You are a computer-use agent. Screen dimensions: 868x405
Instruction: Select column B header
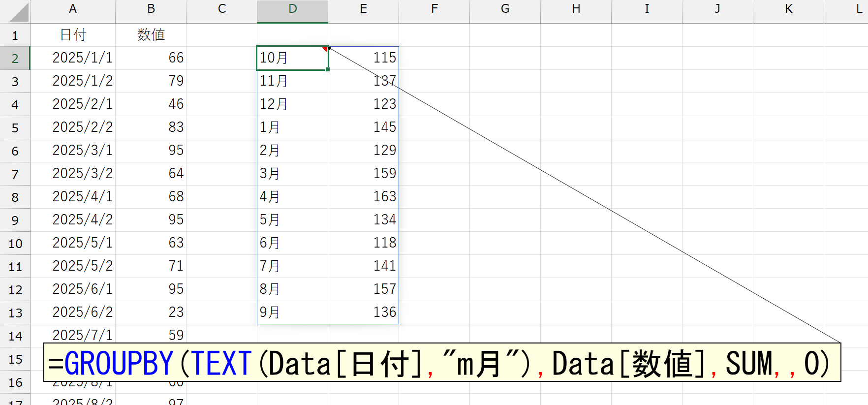point(151,9)
